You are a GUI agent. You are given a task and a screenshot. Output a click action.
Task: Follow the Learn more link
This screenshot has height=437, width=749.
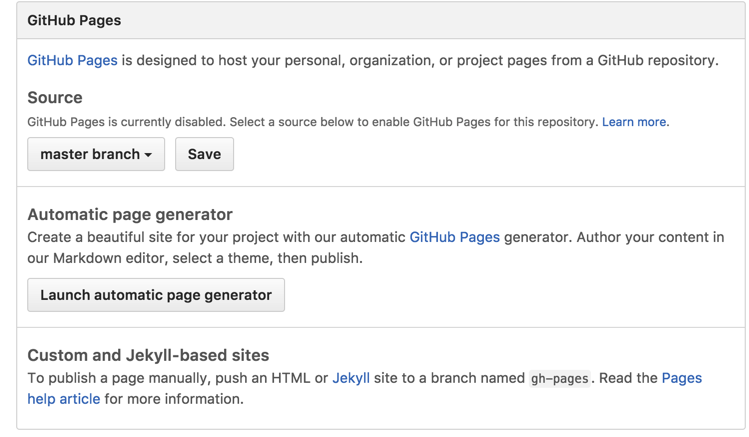(634, 122)
